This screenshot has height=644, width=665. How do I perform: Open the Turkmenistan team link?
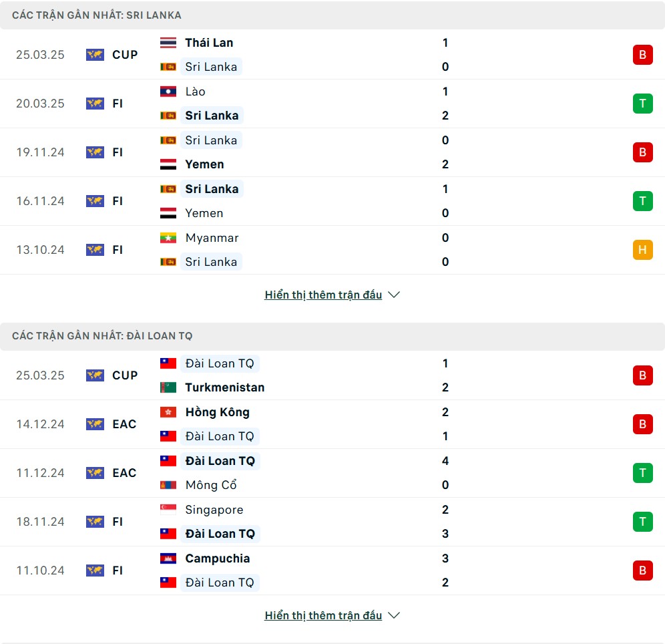225,387
